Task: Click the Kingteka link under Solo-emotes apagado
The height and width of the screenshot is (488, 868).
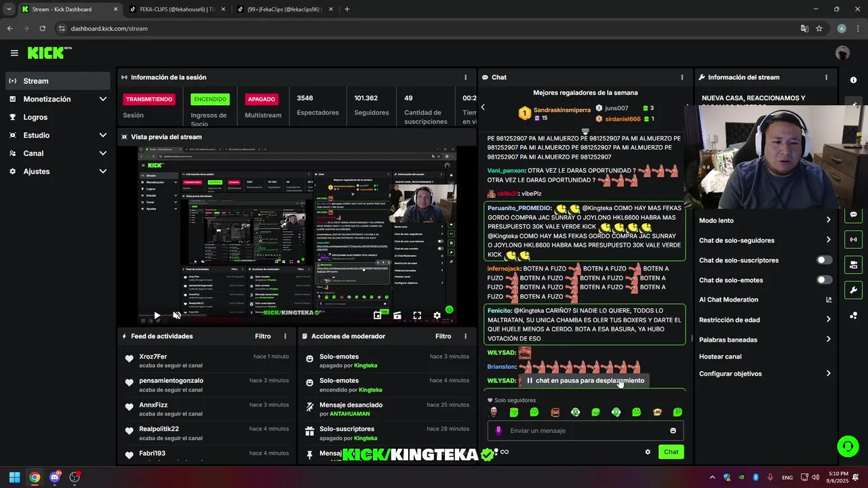Action: [366, 365]
